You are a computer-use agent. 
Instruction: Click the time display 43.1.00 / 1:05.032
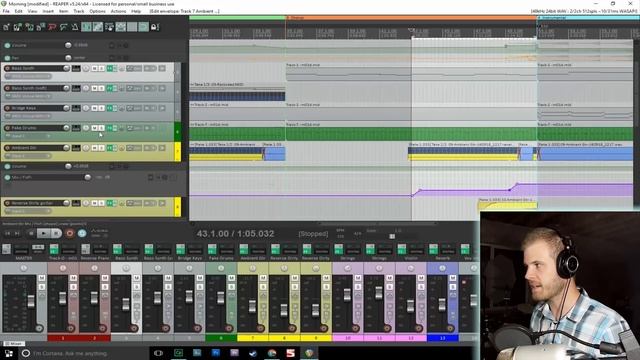[x=235, y=233]
